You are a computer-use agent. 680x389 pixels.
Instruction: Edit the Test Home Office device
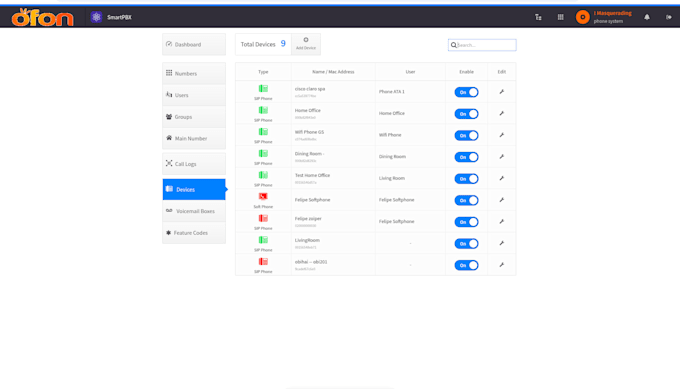(501, 178)
